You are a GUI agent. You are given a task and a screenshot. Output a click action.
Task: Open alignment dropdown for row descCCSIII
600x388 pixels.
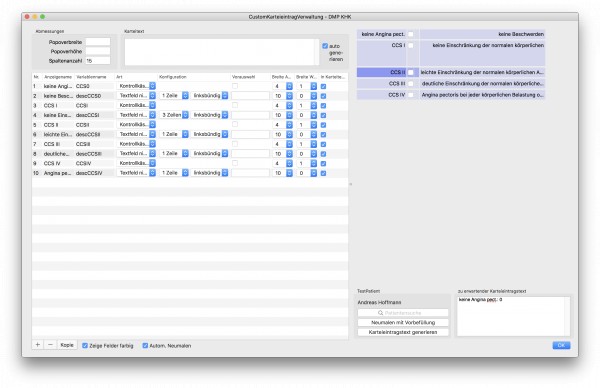point(210,153)
